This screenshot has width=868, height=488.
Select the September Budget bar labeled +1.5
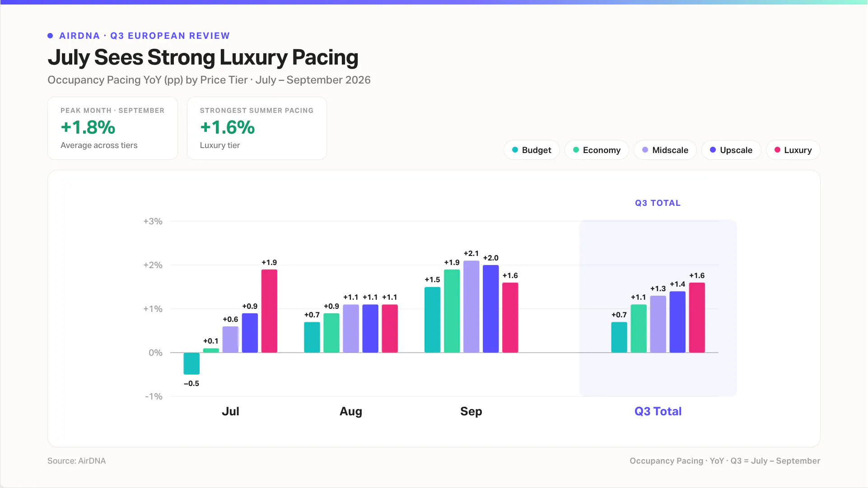coord(433,320)
